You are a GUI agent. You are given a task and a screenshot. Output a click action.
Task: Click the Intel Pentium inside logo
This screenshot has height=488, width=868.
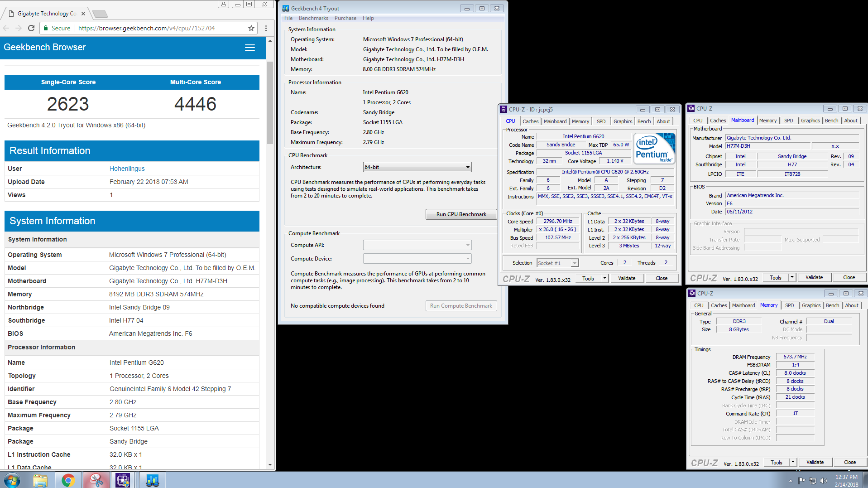click(654, 148)
